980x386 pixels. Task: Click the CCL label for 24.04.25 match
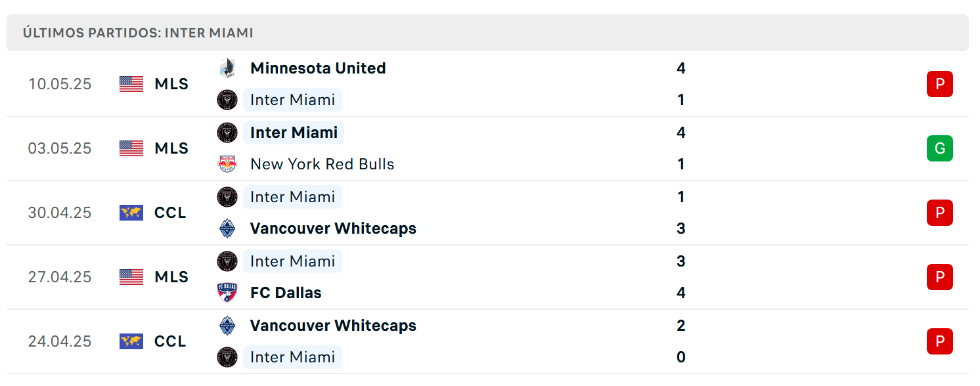click(x=170, y=341)
